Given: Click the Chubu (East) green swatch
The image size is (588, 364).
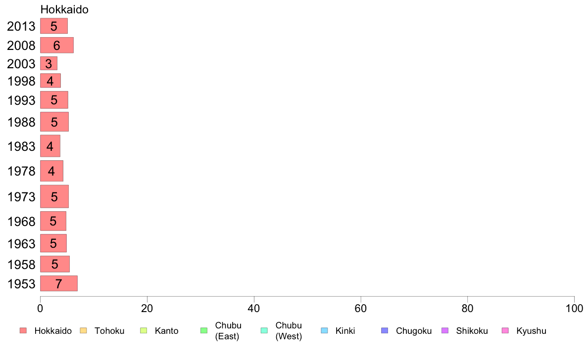Looking at the screenshot, I should click(204, 330).
